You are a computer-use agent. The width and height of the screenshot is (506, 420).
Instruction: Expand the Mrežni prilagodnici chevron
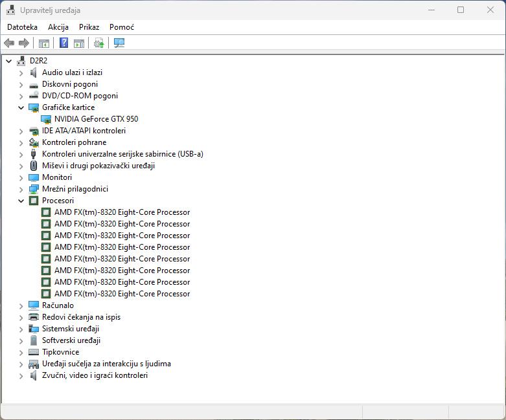21,190
